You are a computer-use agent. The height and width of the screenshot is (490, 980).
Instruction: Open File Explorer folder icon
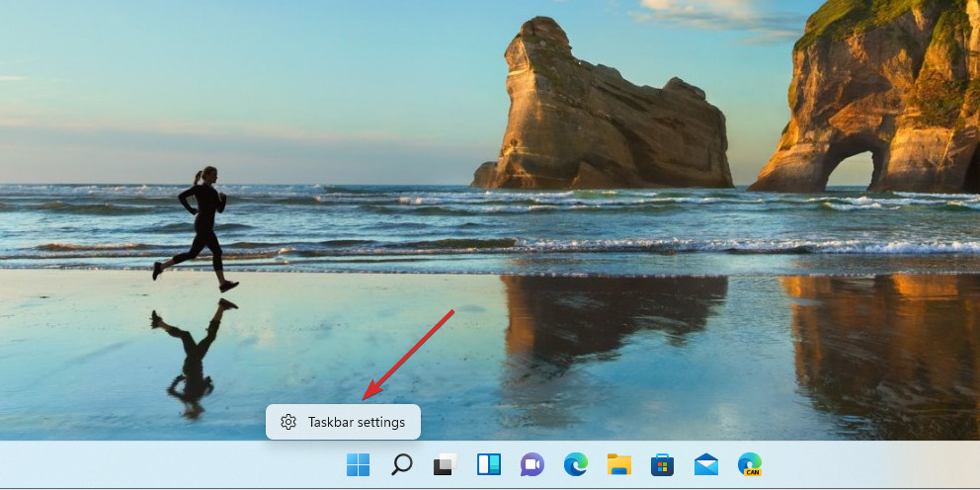pos(619,464)
